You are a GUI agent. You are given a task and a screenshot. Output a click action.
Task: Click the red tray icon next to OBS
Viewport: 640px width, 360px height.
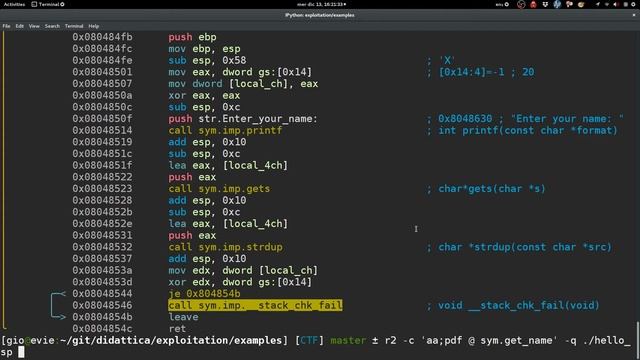point(533,4)
